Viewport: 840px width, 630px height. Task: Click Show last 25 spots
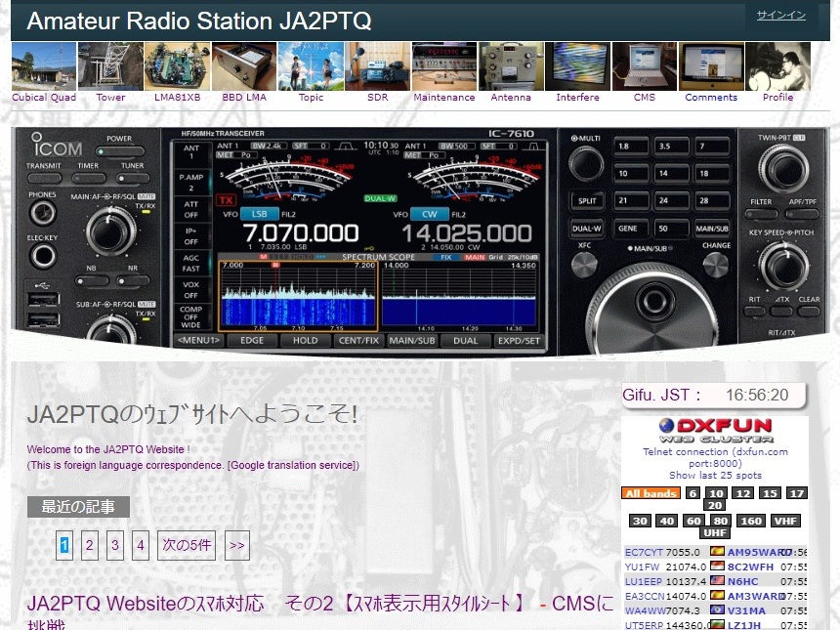(715, 475)
